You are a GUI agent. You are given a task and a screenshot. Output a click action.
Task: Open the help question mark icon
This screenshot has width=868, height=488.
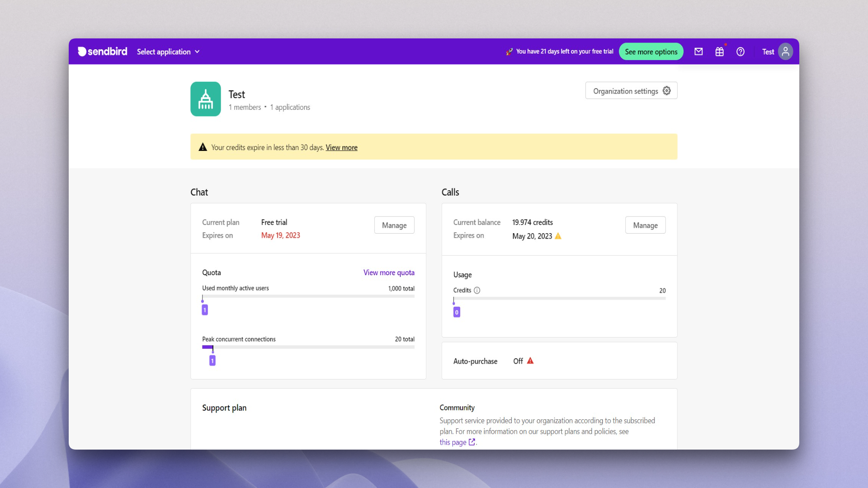(741, 52)
